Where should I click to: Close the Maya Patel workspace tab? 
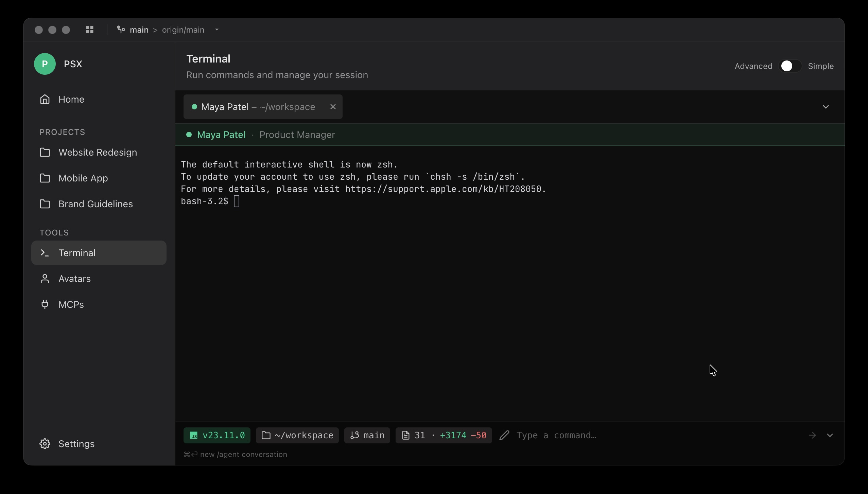point(333,107)
